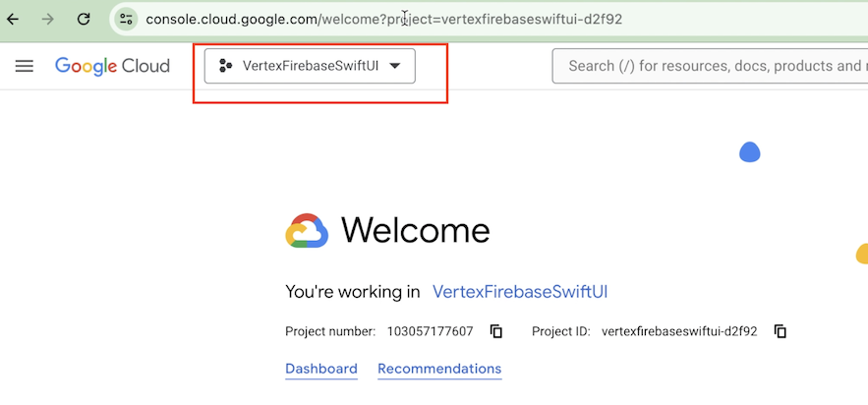
Task: Copy the project number to clipboard
Action: point(496,331)
